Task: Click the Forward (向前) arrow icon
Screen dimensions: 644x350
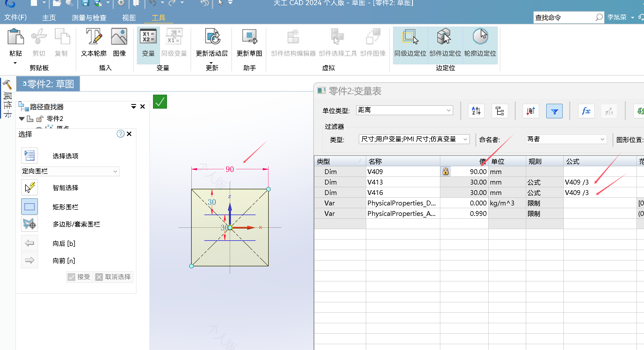Action: pyautogui.click(x=30, y=260)
